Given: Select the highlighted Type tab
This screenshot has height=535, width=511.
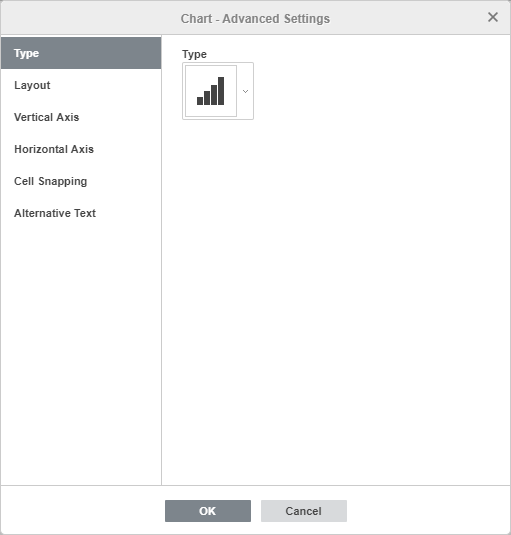Looking at the screenshot, I should 81,53.
